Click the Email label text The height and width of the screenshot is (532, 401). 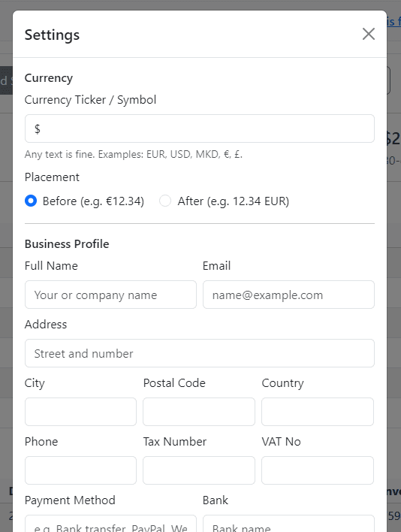[x=216, y=266]
